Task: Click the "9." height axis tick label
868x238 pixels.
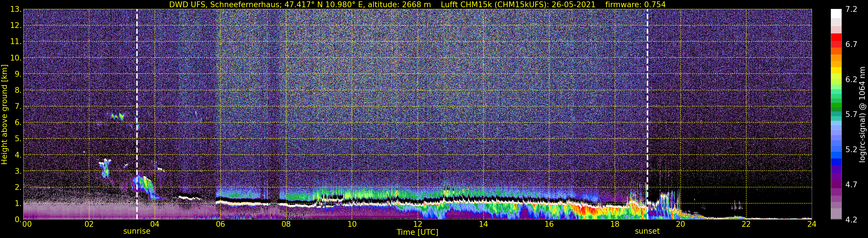Action: (18, 74)
